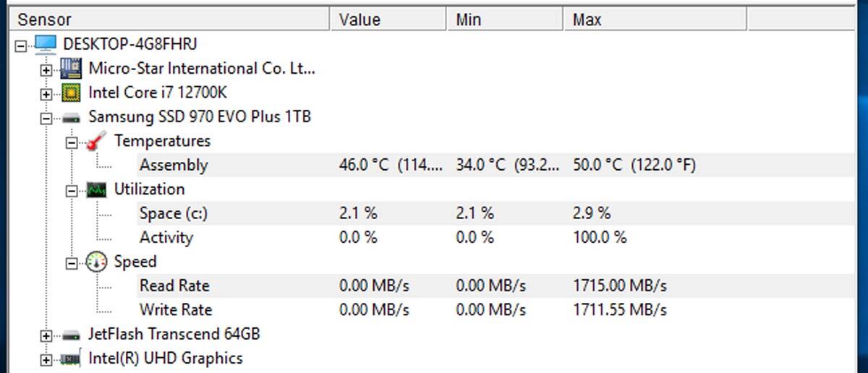Expand the Intel Core i7 12700K node

46,94
